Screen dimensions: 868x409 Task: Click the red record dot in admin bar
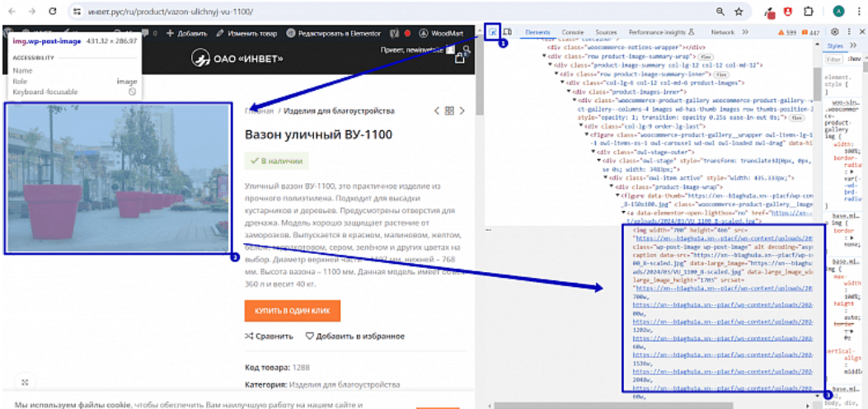click(407, 33)
